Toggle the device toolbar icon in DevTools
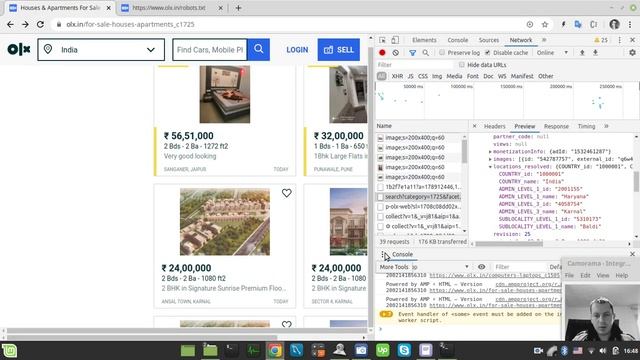This screenshot has height=360, width=640. coord(395,40)
